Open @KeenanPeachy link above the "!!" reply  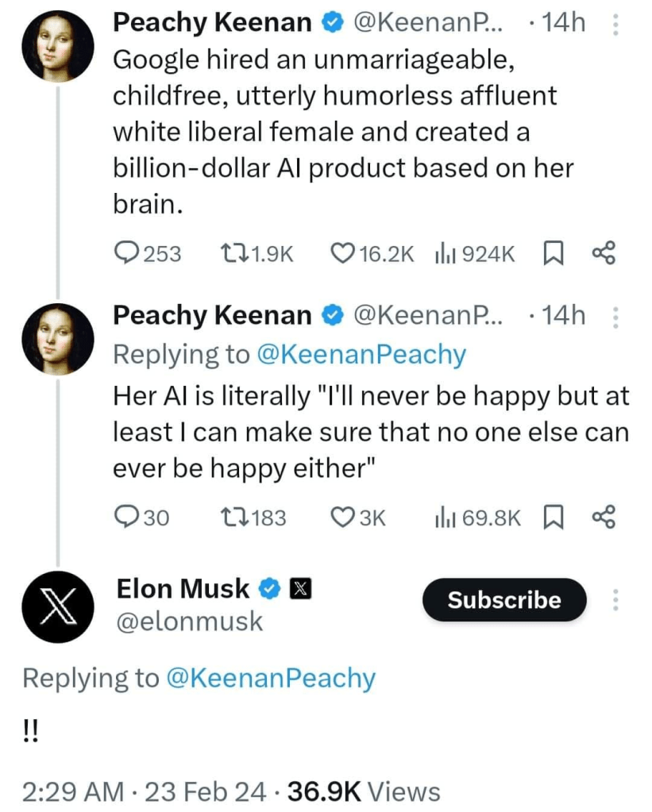271,679
